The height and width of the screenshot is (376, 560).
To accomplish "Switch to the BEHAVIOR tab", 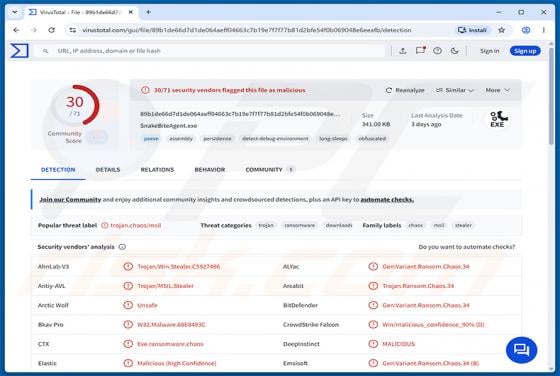I will [210, 170].
